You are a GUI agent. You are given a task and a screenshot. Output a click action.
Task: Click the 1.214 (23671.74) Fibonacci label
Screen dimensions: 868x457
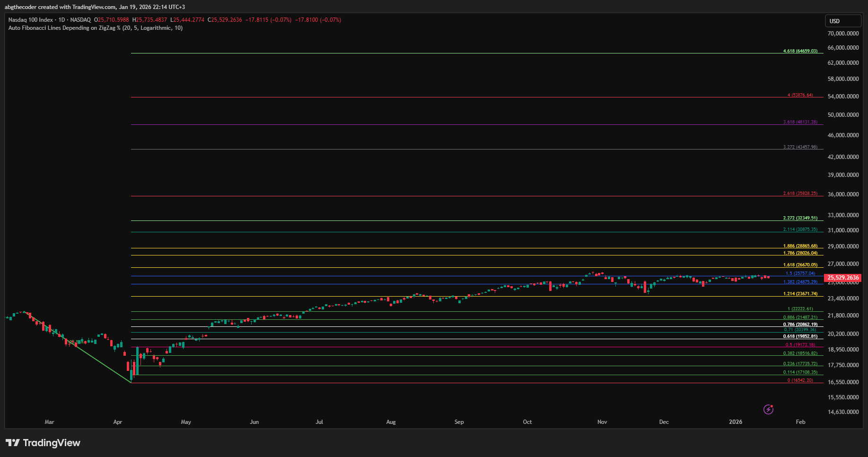[x=800, y=294]
